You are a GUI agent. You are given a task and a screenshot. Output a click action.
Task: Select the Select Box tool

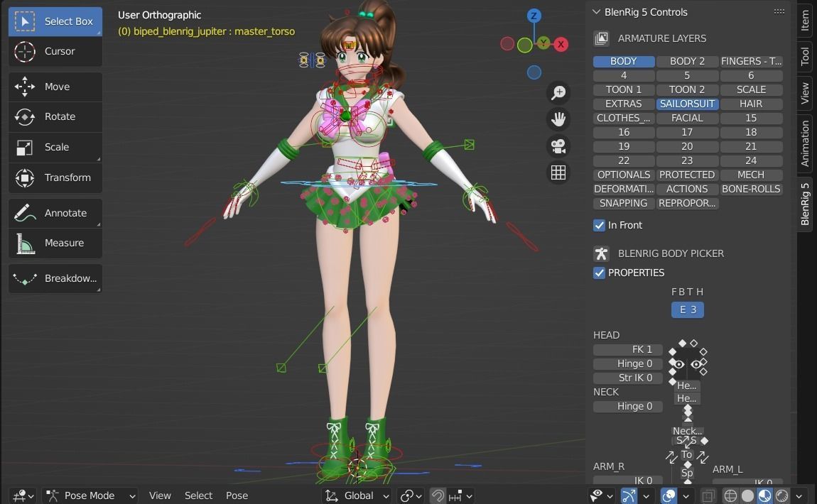click(55, 21)
